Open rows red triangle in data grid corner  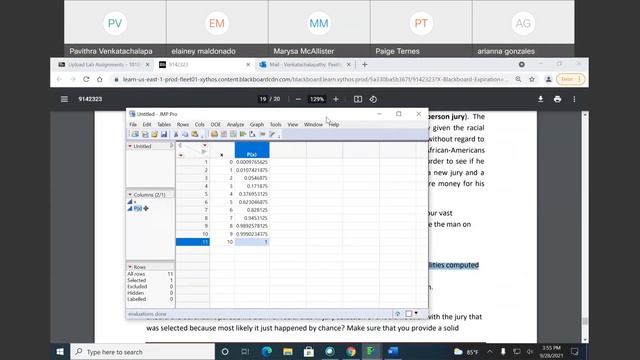click(181, 156)
